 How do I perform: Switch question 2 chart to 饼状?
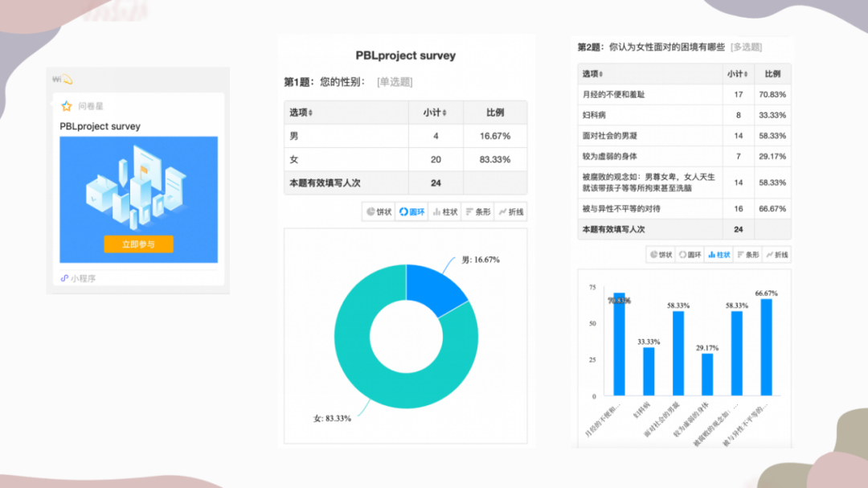click(x=661, y=255)
